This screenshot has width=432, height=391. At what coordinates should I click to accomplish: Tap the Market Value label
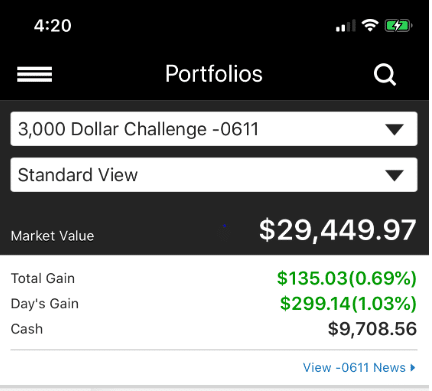[52, 236]
